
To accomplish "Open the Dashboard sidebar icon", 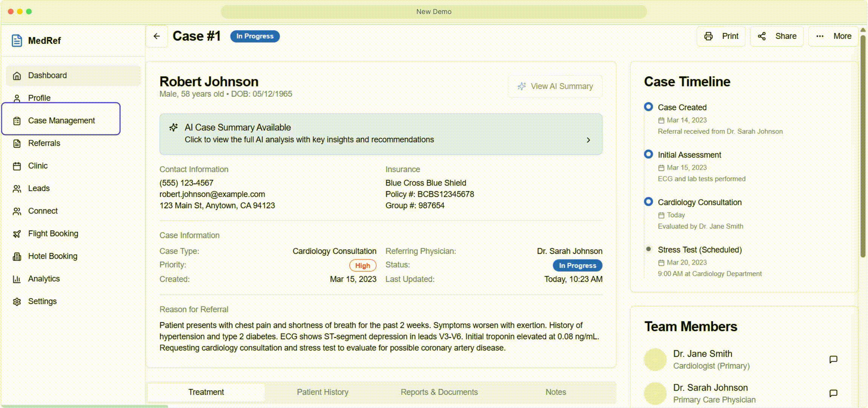I will [x=17, y=75].
